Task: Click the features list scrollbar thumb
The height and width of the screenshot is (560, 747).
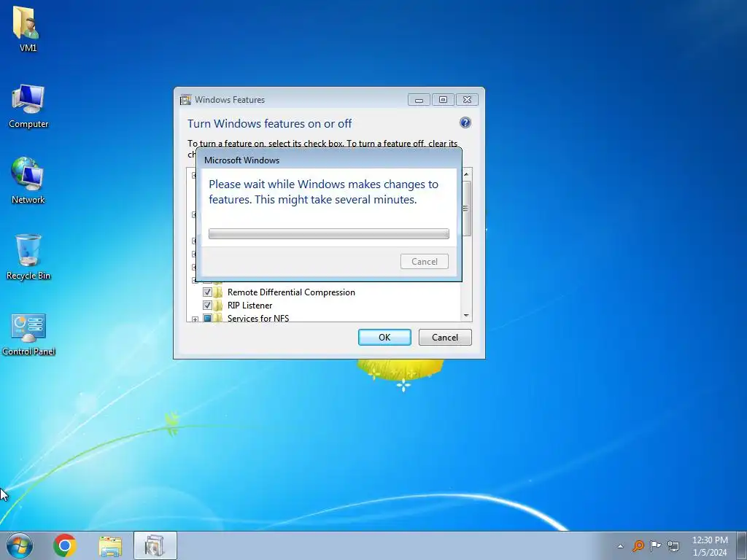Action: tap(466, 209)
